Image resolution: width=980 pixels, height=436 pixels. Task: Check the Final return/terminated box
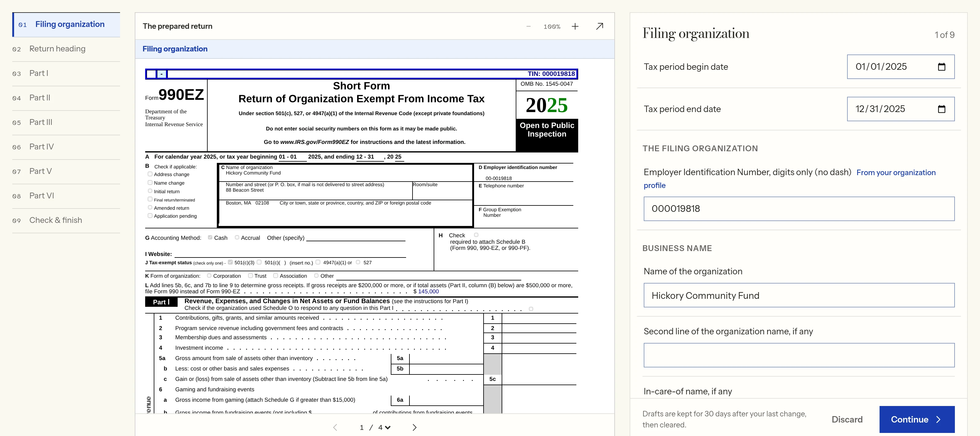click(x=150, y=199)
